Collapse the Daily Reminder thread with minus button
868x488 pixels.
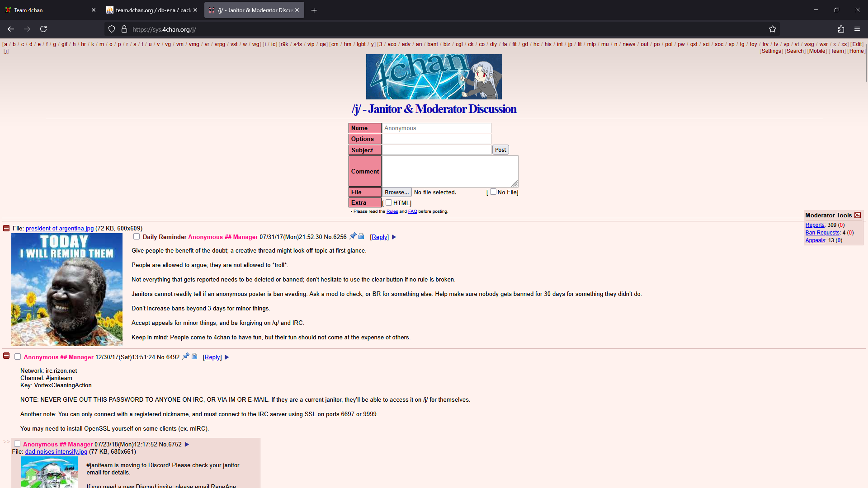(x=6, y=228)
